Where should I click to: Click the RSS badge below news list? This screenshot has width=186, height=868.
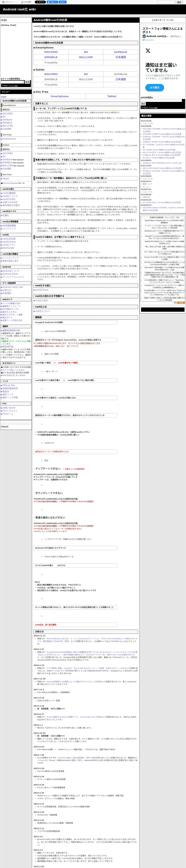(179, 303)
